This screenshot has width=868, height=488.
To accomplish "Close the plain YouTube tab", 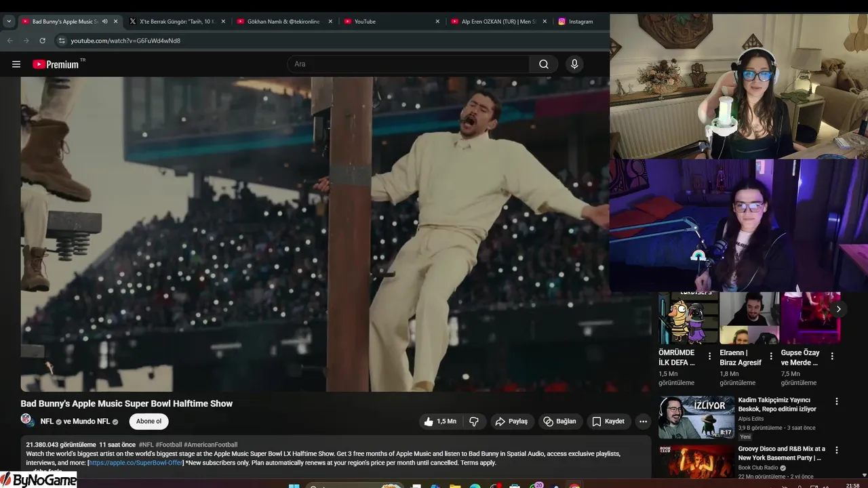I will (x=437, y=22).
